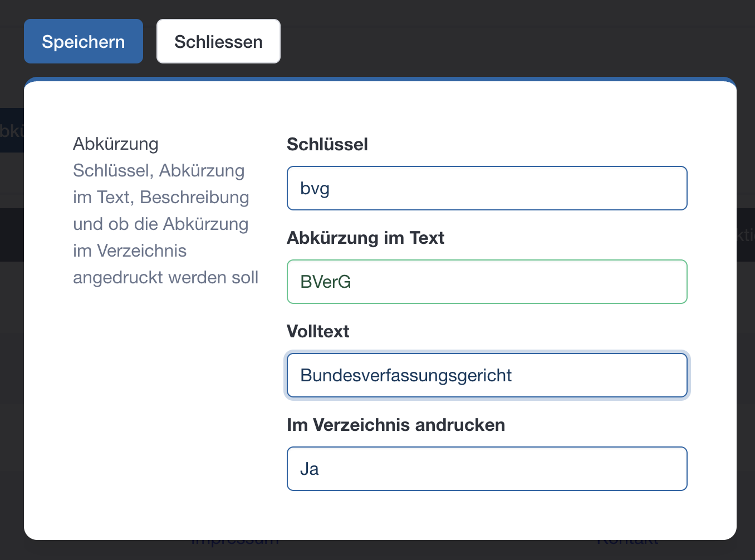
Task: Open the Im Verzeichnis andrucken dropdown
Action: 487,469
